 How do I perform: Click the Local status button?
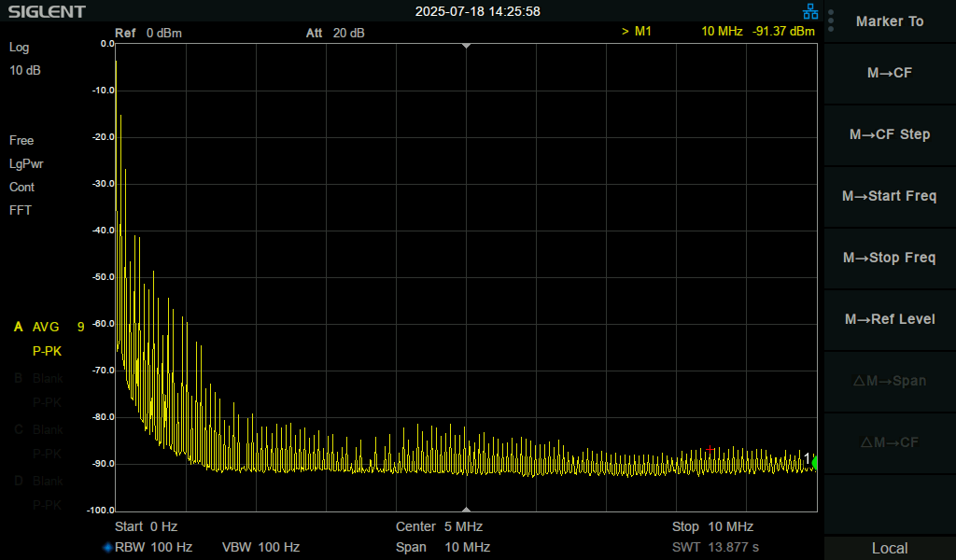coord(890,548)
